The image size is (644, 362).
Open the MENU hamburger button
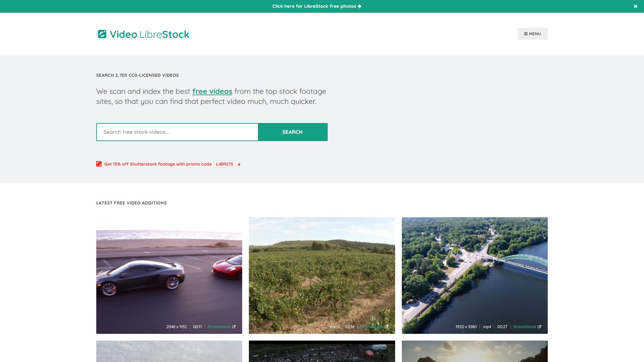(x=532, y=34)
